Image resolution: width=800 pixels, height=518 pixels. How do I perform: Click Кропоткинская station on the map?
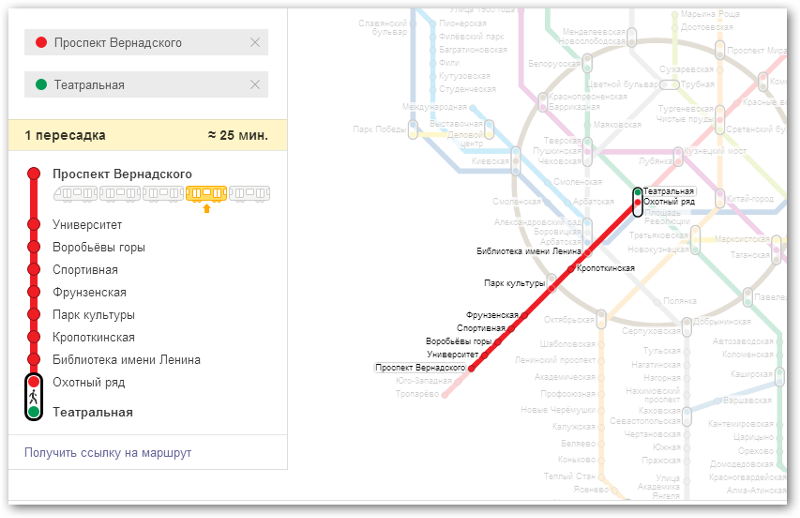606,268
